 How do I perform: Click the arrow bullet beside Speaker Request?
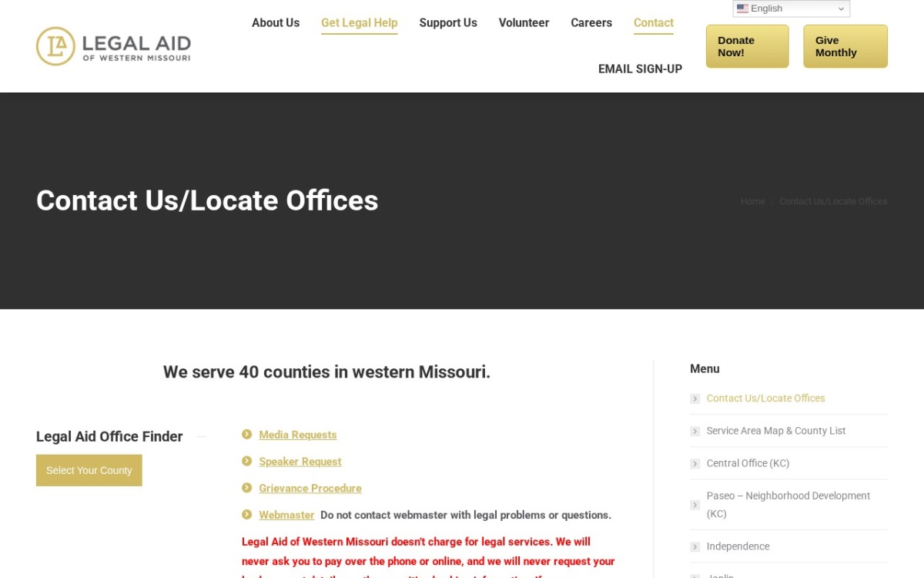(247, 461)
